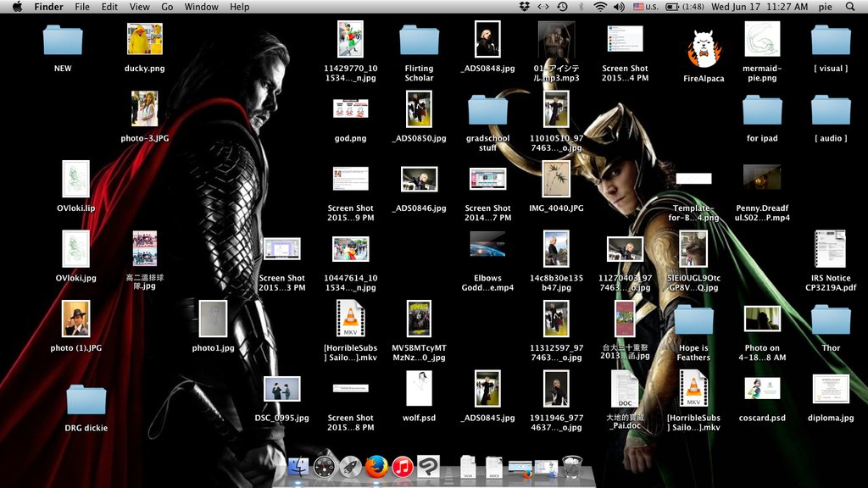Viewport: 868px width, 488px height.
Task: Select the wolf.psd file
Action: (x=419, y=396)
